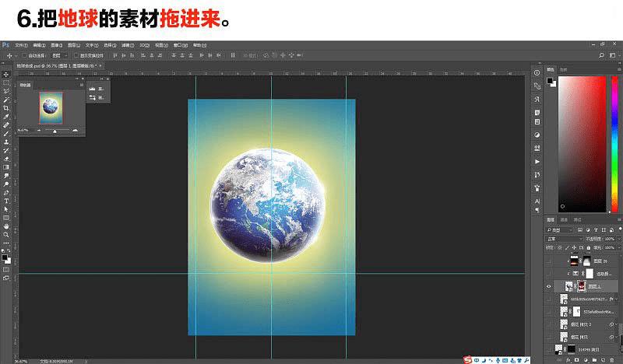
Task: Open the 编辑 (Edit) menu
Action: [40, 45]
